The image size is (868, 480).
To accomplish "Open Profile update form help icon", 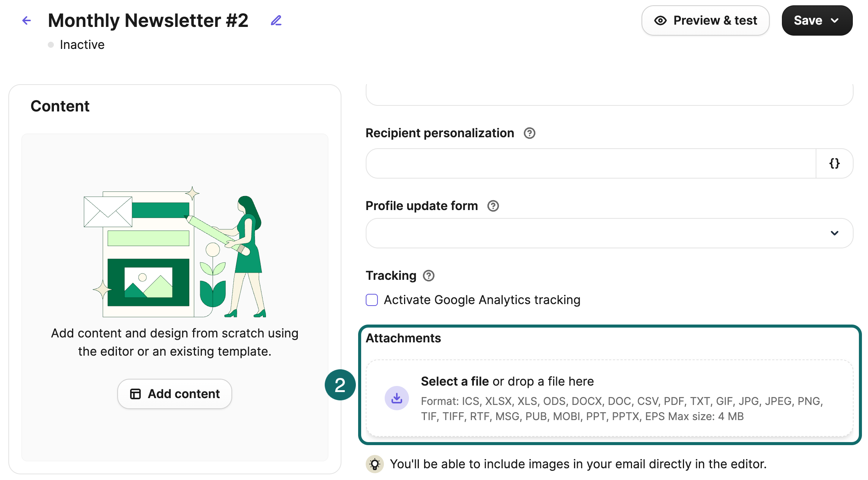I will click(x=493, y=206).
